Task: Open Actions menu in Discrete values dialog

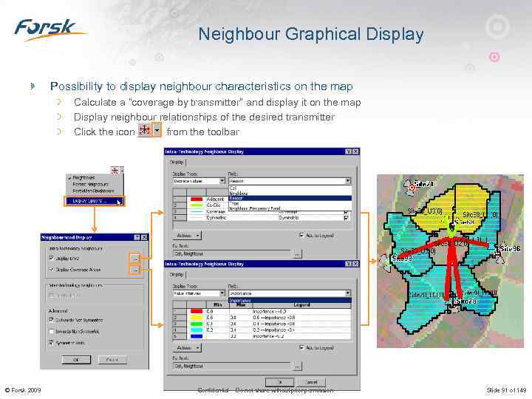Action: click(x=188, y=236)
